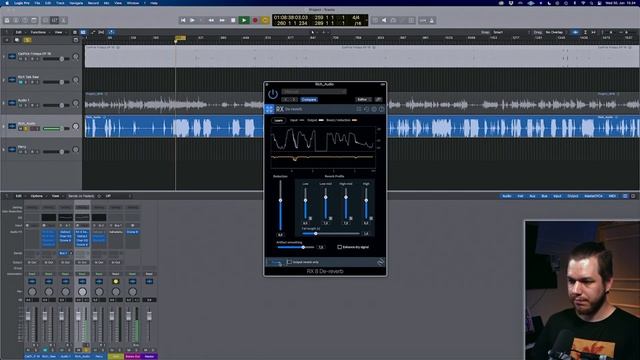Click the Stop button in the transport bar
The height and width of the screenshot is (360, 640).
click(233, 20)
